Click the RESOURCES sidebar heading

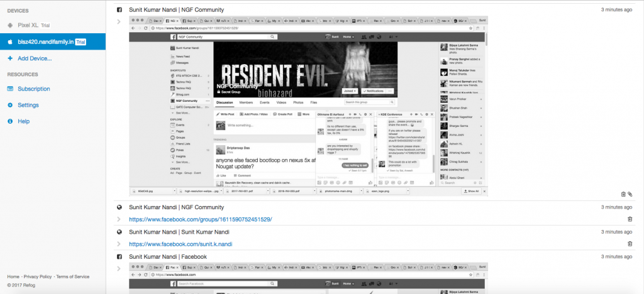(x=23, y=75)
